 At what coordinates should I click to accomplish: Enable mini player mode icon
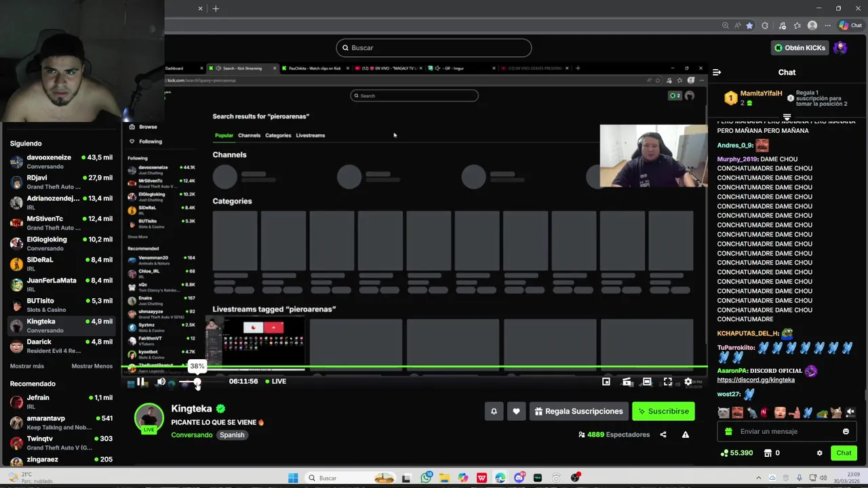(x=606, y=382)
